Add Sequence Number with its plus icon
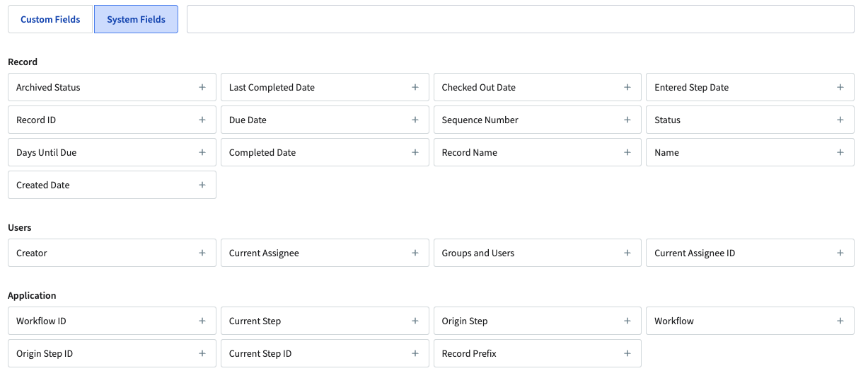Viewport: 868px width, 383px height. pyautogui.click(x=627, y=120)
